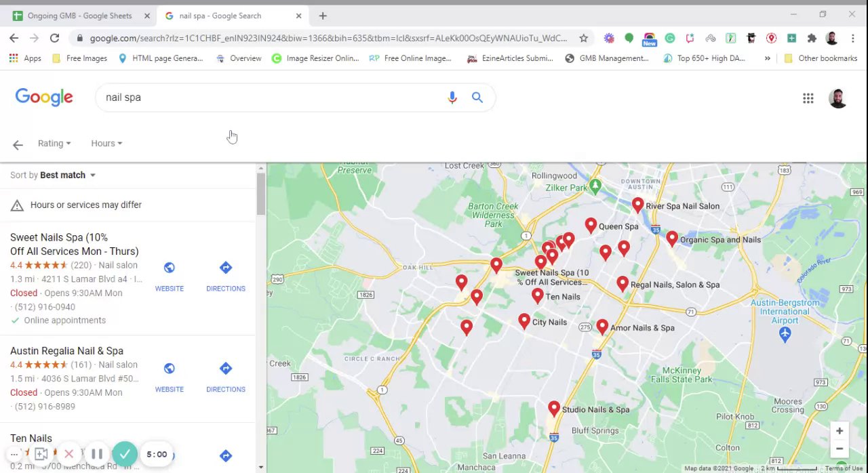Screen dimensions: 868x473
Task: Click the blue search magnifier icon
Action: pyautogui.click(x=477, y=98)
